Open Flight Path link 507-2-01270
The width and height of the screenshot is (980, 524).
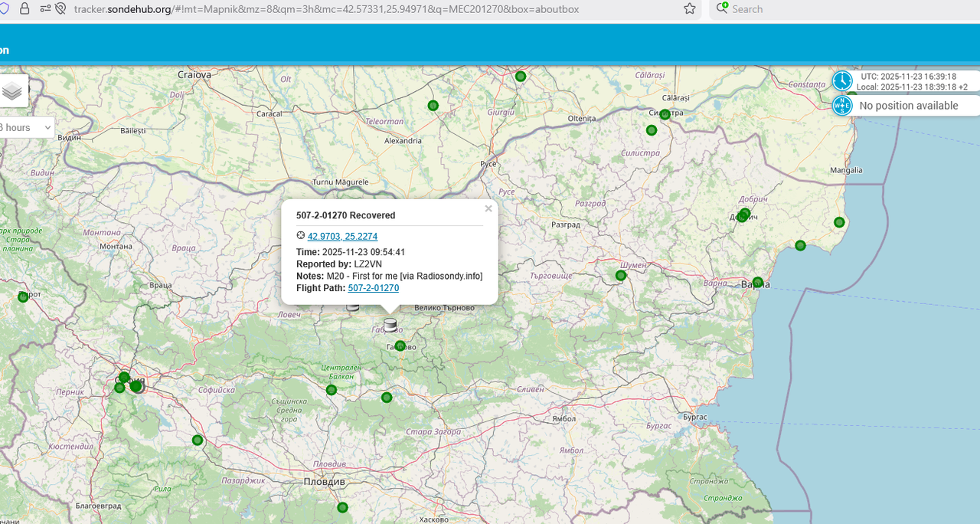tap(374, 288)
